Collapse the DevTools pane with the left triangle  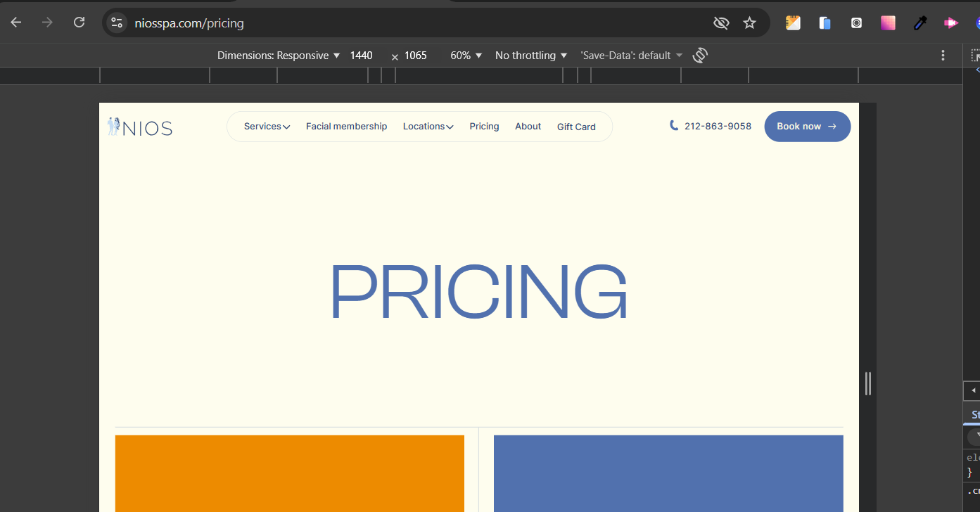(974, 390)
